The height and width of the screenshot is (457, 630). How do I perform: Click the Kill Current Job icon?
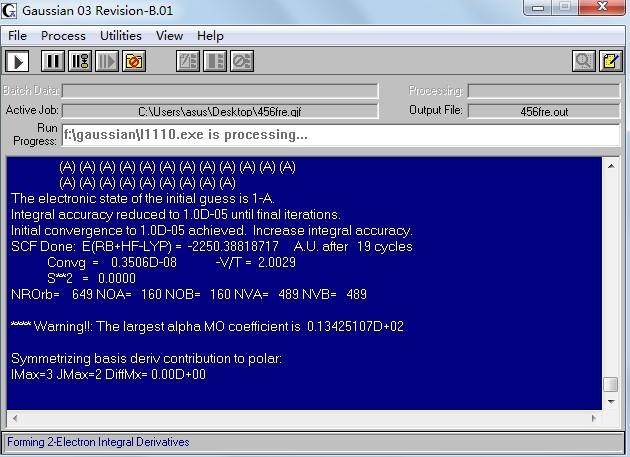click(134, 61)
